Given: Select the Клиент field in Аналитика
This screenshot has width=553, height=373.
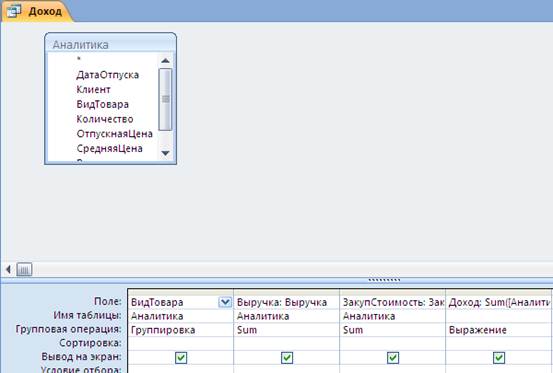Looking at the screenshot, I should tap(93, 90).
